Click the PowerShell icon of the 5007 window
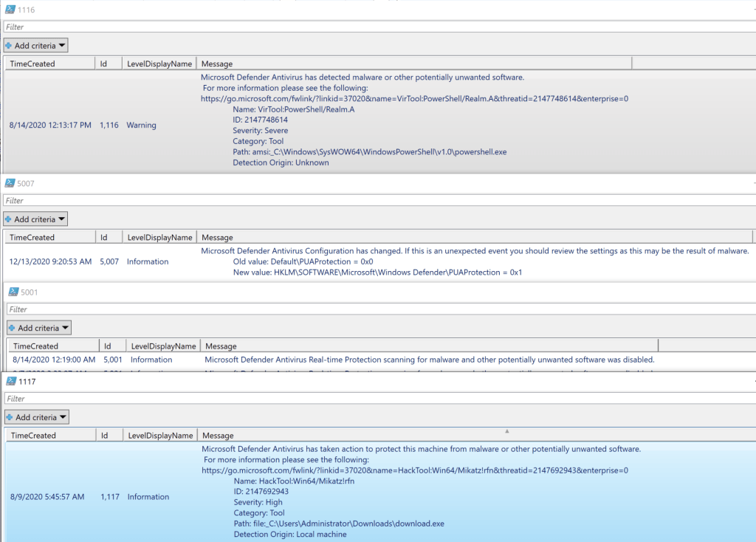The width and height of the screenshot is (756, 542). pos(10,183)
